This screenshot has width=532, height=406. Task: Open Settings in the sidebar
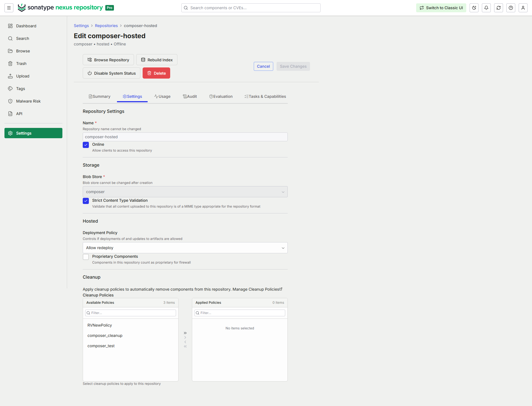[x=33, y=133]
